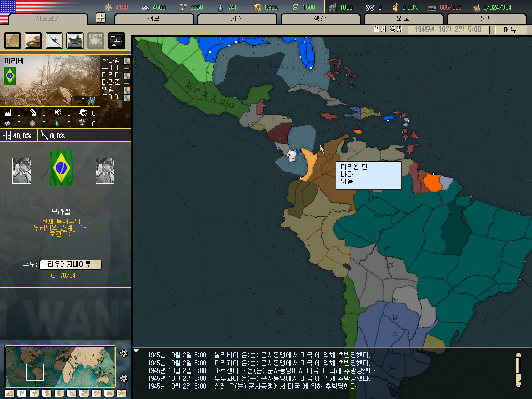
Task: Open the 외교 diplomacy tab
Action: coord(403,18)
